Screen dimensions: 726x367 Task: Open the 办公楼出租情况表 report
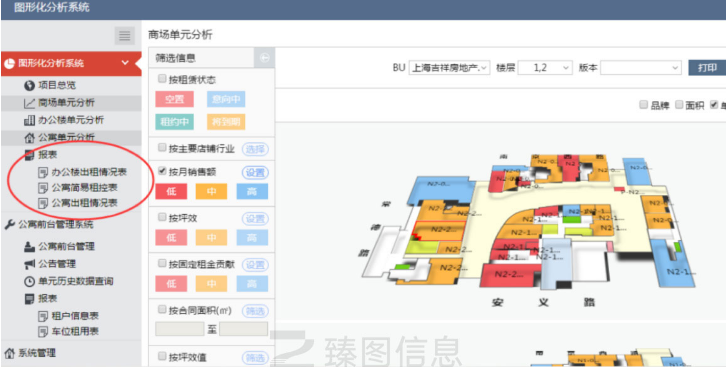[x=89, y=173]
